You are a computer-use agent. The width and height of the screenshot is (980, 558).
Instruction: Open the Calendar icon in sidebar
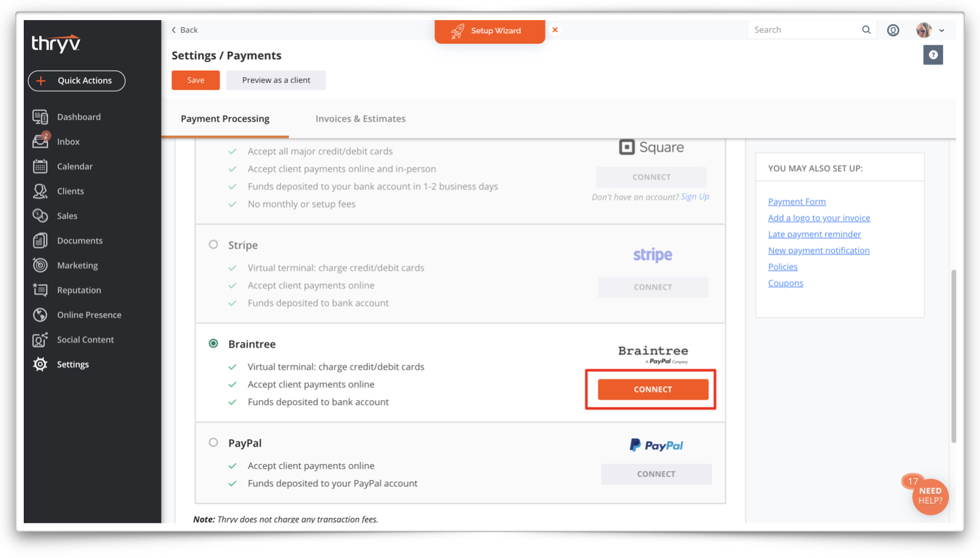click(x=40, y=166)
